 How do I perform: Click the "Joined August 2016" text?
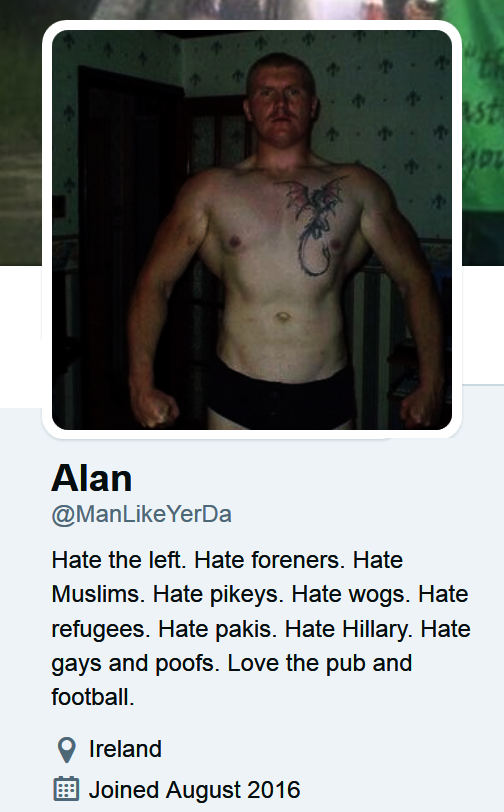[x=195, y=790]
